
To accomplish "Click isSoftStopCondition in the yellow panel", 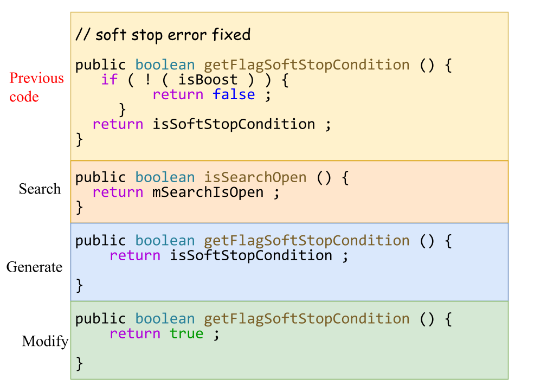I will coord(234,124).
